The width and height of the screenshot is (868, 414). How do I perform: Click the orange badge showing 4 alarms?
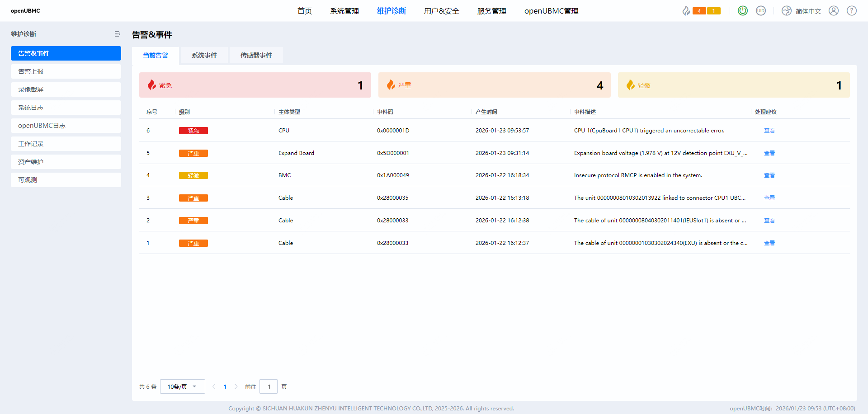coord(699,11)
